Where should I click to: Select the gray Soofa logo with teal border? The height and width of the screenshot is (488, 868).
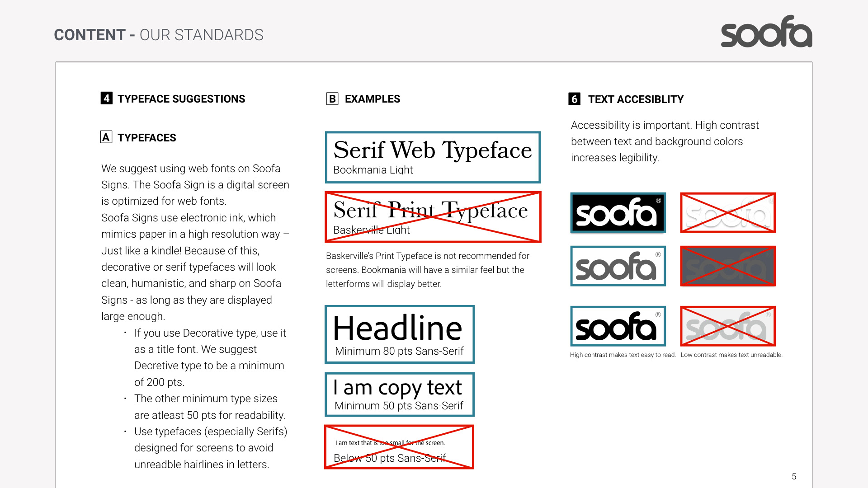tap(618, 266)
